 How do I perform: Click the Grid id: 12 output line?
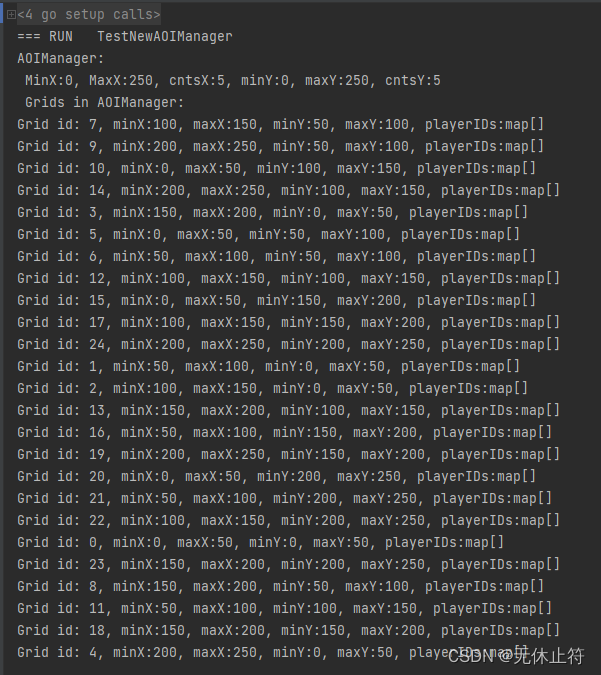click(288, 279)
